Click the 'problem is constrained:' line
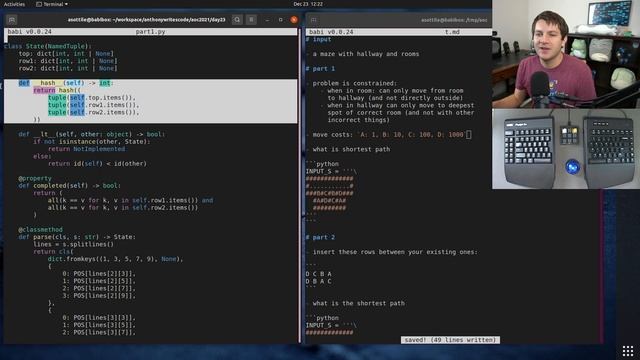 355,83
